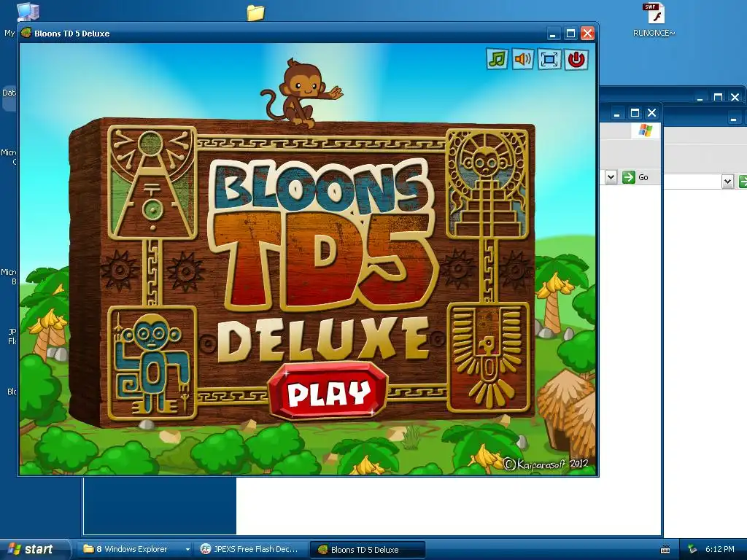Click the Kaiparasoft 2012 copyright text

[x=546, y=463]
